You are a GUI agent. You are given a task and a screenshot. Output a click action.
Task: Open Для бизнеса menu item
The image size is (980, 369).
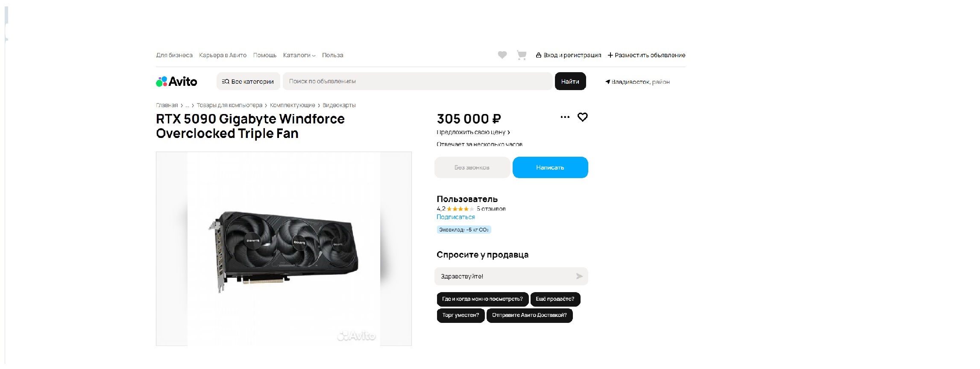174,55
